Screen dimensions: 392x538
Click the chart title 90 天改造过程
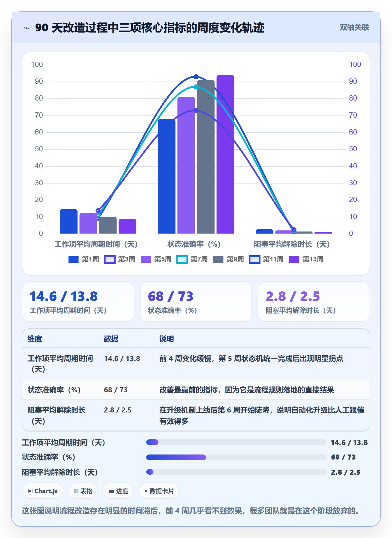click(150, 28)
